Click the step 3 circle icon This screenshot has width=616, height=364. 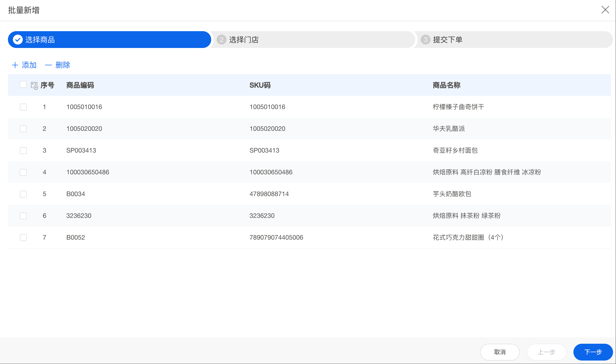pyautogui.click(x=425, y=40)
